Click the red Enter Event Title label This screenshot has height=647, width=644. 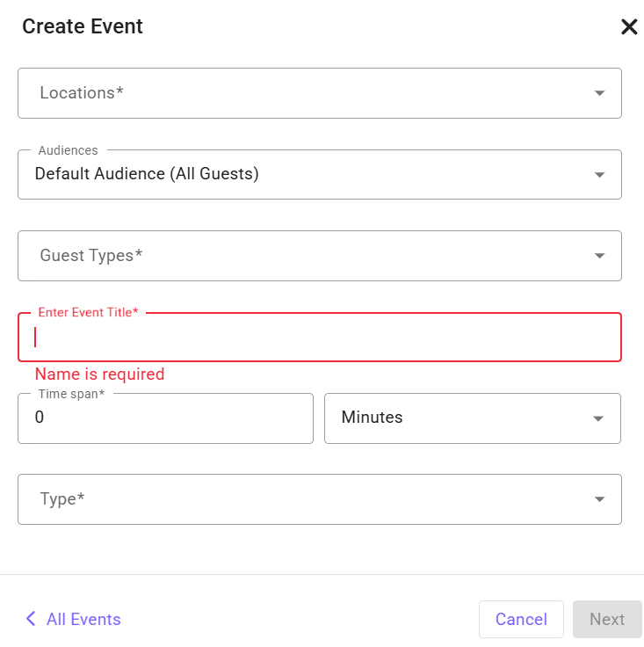(x=88, y=312)
